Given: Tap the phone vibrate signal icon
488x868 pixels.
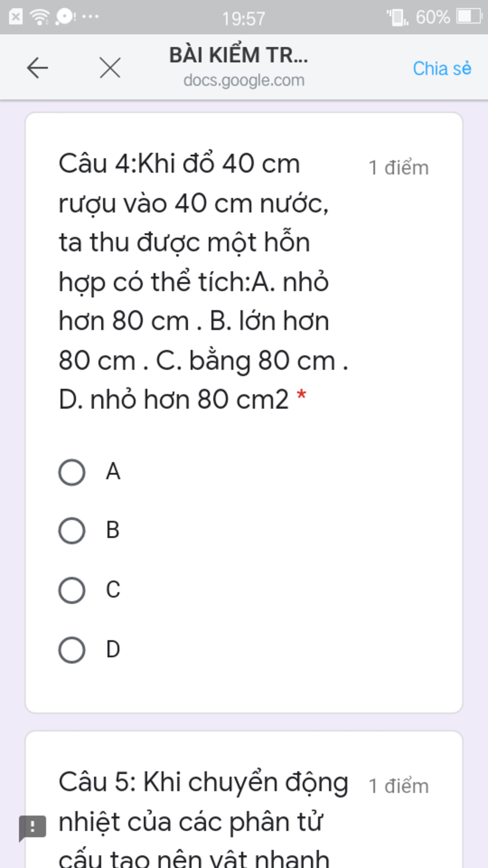Looking at the screenshot, I should [x=396, y=18].
